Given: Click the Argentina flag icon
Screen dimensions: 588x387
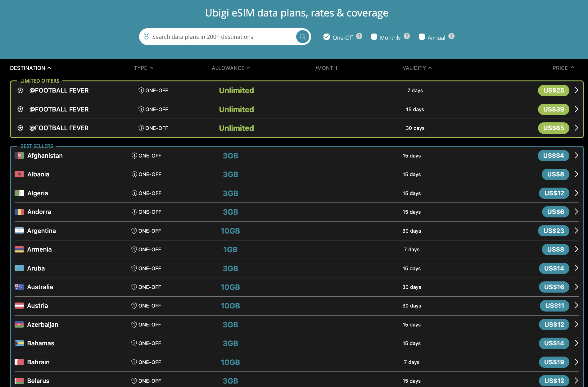Looking at the screenshot, I should (x=19, y=231).
